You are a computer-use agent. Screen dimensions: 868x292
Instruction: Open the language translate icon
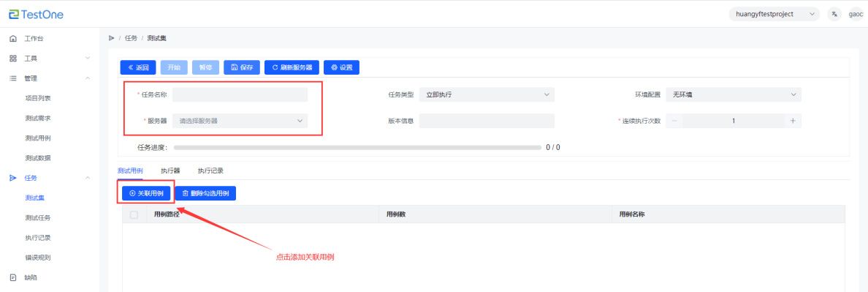pos(834,15)
